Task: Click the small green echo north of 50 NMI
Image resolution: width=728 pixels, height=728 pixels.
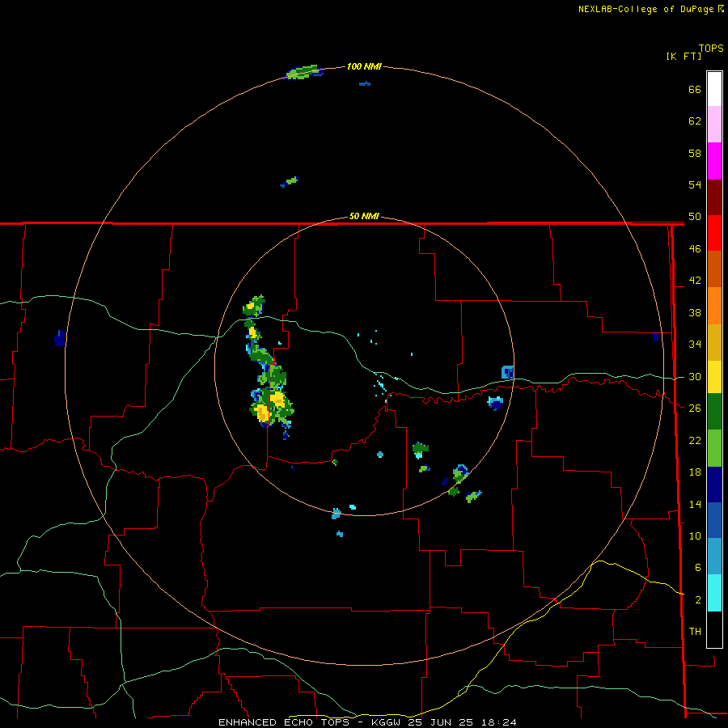Action: point(290,181)
